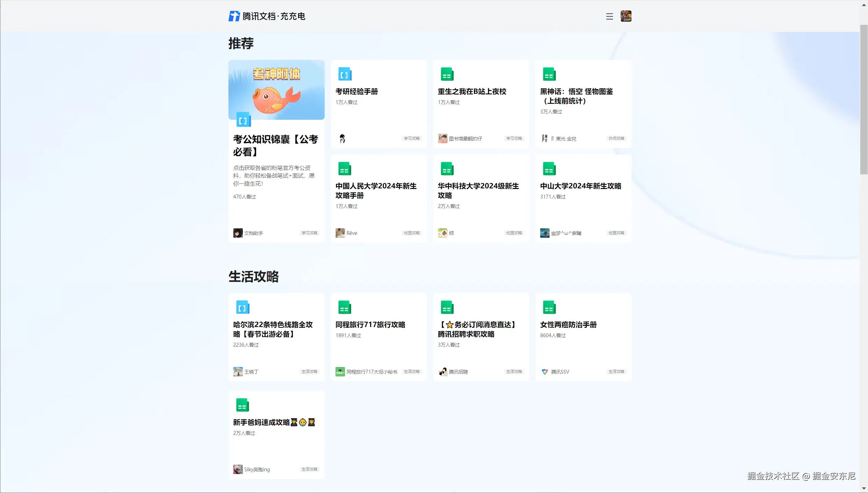868x493 pixels.
Task: Click the sheet icon on 新手爸妈速成攻略 card
Action: (242, 405)
